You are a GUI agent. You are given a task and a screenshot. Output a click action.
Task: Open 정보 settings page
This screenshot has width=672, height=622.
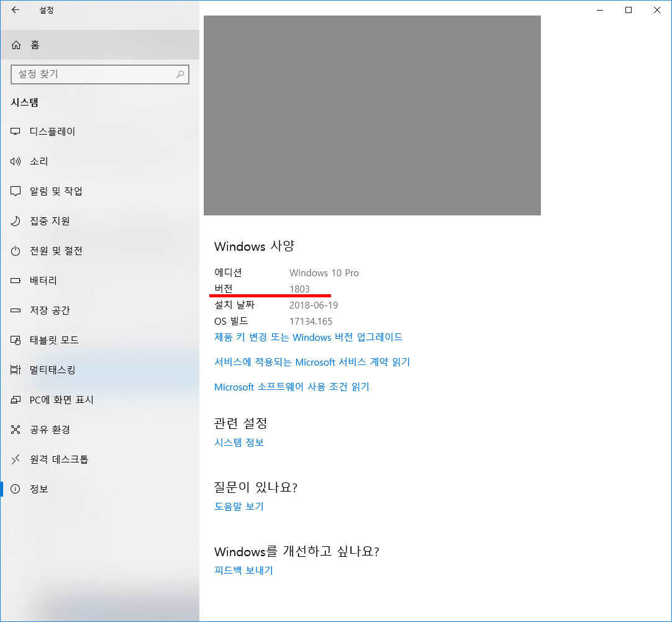click(x=100, y=489)
